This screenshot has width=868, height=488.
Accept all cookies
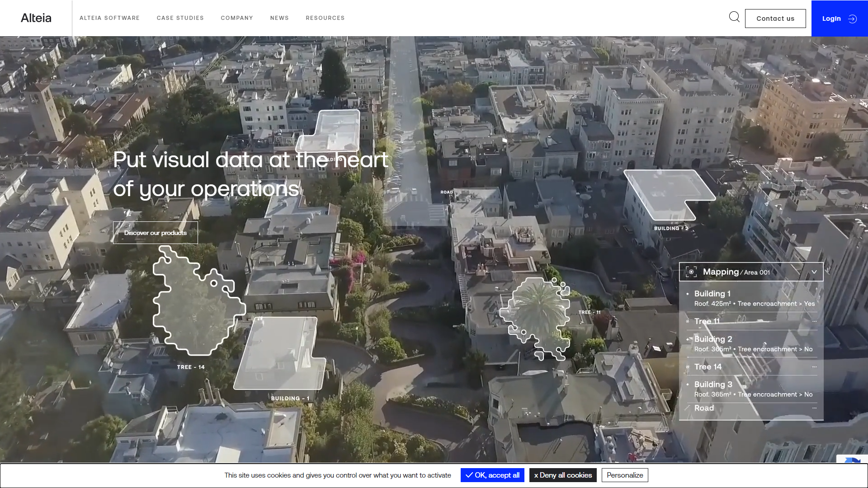tap(492, 475)
